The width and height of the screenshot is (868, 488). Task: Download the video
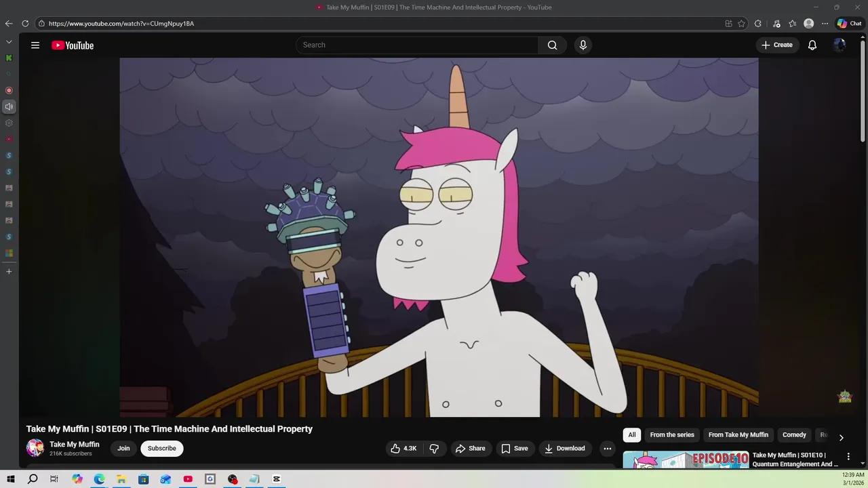[x=565, y=448]
